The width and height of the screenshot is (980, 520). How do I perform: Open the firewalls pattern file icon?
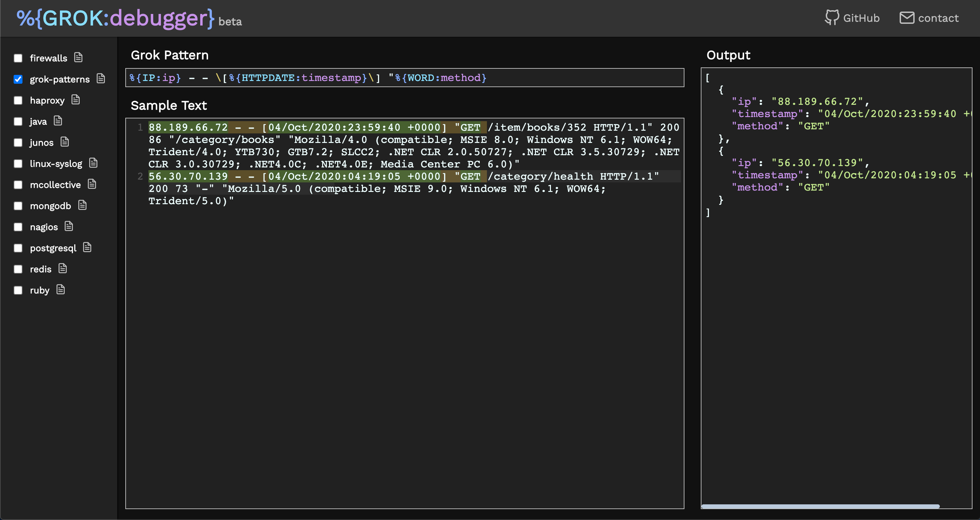[x=78, y=58]
